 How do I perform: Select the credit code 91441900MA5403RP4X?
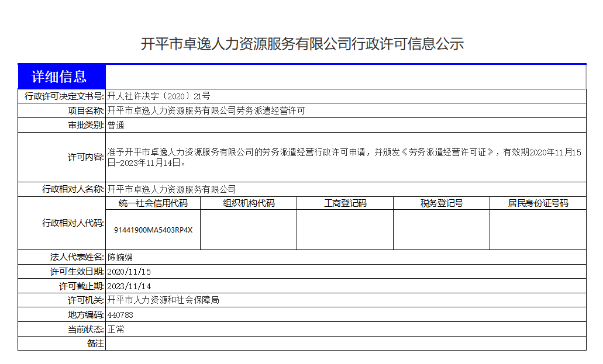[153, 230]
